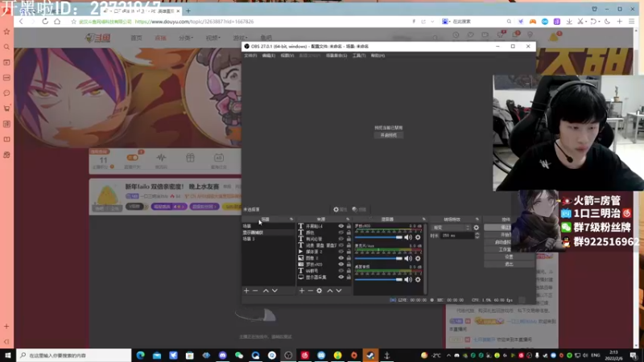Open the 编辑(E) menu in OBS
This screenshot has width=644, height=362.
pos(269,56)
